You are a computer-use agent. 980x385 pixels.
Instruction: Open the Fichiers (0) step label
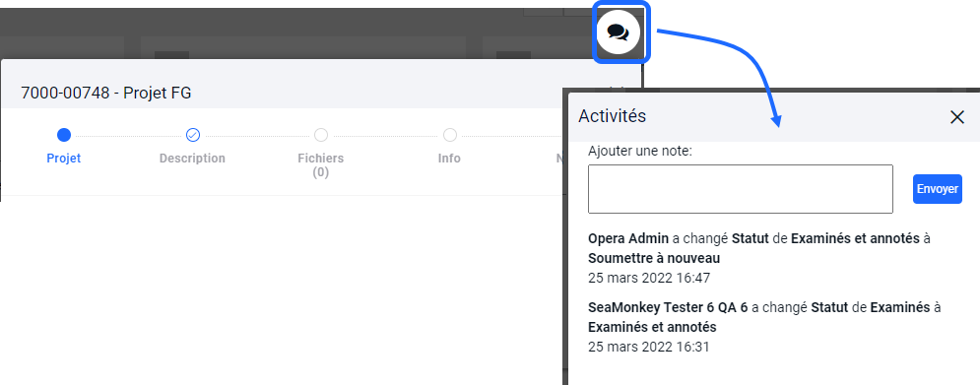pos(321,165)
